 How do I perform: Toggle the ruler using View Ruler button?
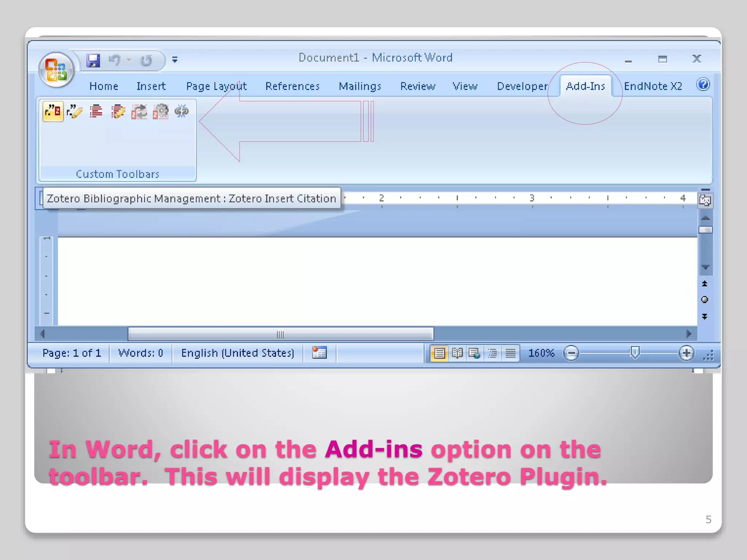pyautogui.click(x=705, y=200)
